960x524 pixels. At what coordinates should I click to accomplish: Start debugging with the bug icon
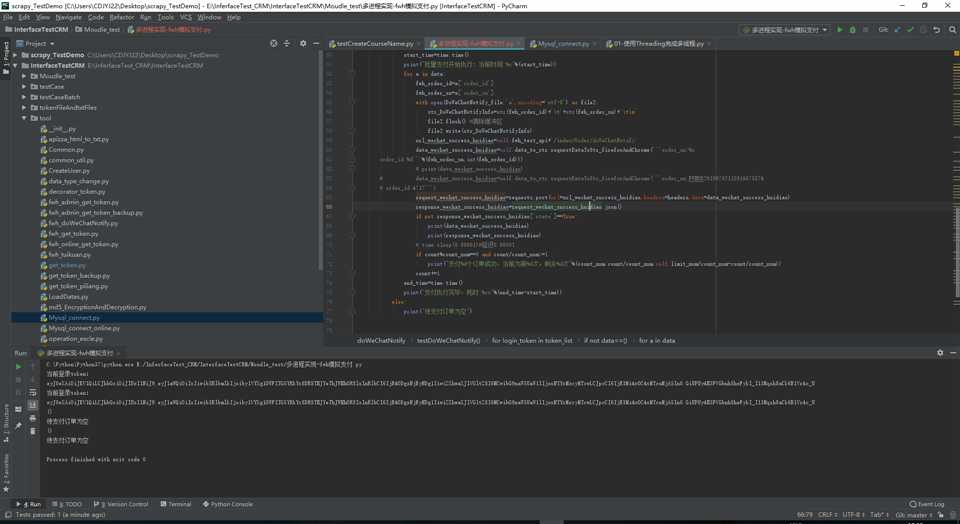852,29
